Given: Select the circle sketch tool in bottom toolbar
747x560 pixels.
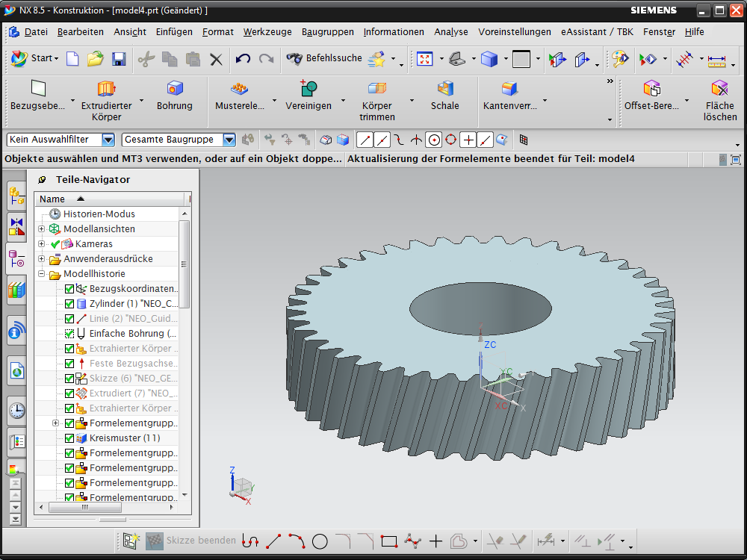Looking at the screenshot, I should tap(320, 541).
